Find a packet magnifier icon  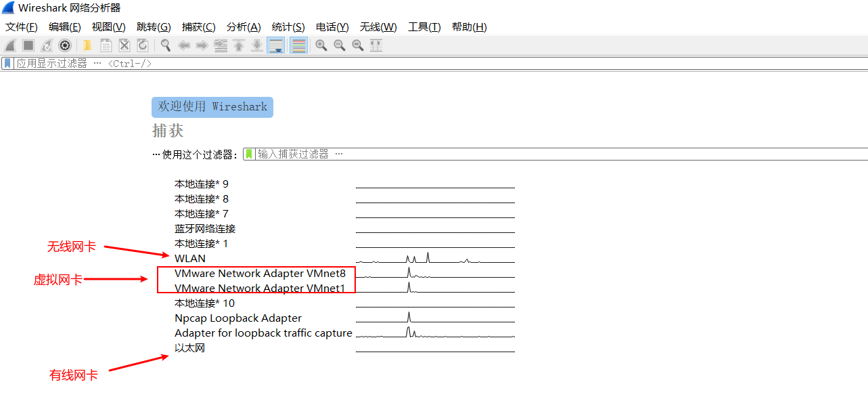point(165,45)
